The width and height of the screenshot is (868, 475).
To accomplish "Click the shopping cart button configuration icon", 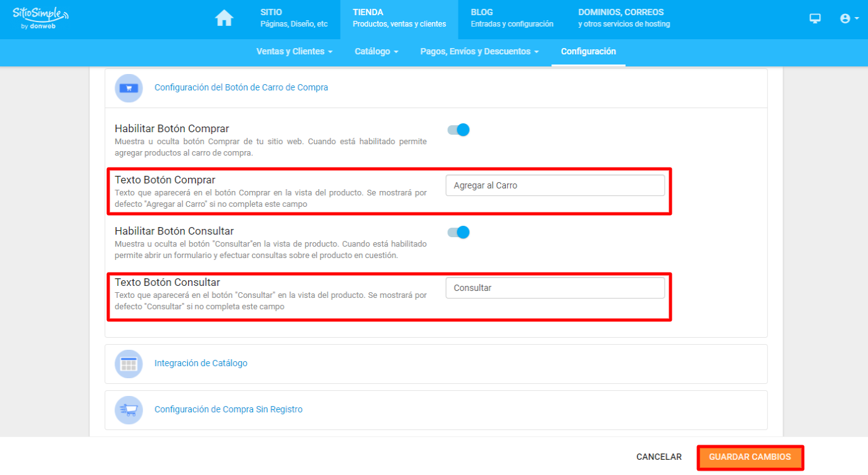I will [129, 88].
